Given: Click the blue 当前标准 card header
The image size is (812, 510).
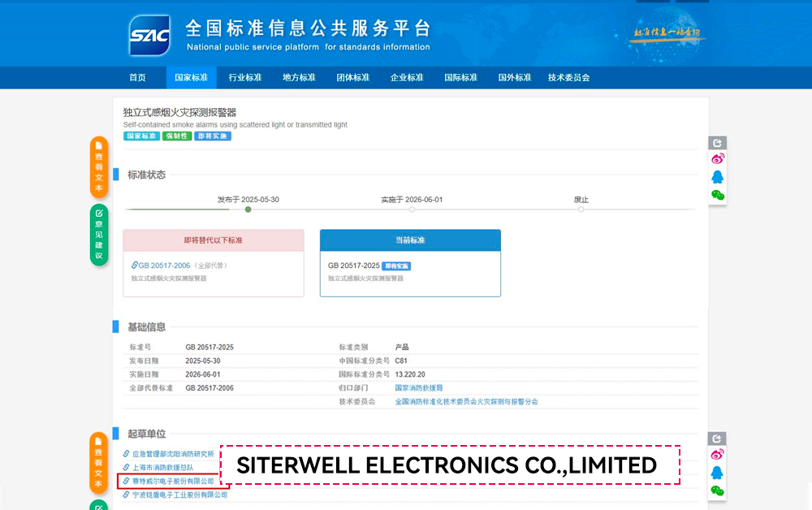Looking at the screenshot, I should point(410,240).
